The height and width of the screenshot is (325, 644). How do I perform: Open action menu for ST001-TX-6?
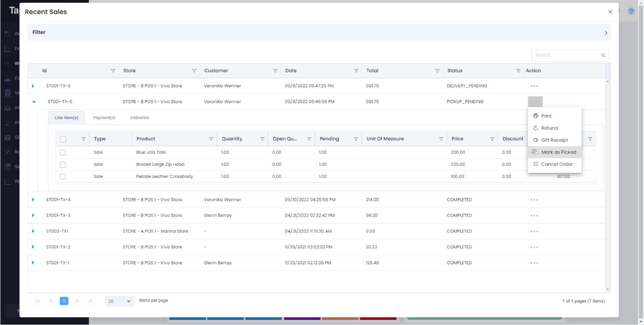pyautogui.click(x=534, y=86)
